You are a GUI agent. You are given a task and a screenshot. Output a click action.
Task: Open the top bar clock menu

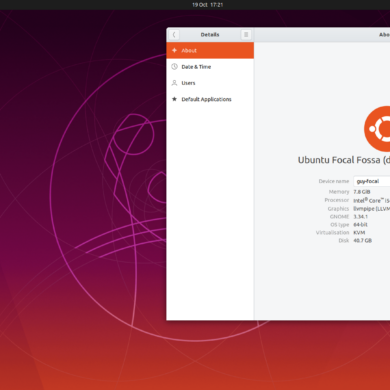coord(208,5)
